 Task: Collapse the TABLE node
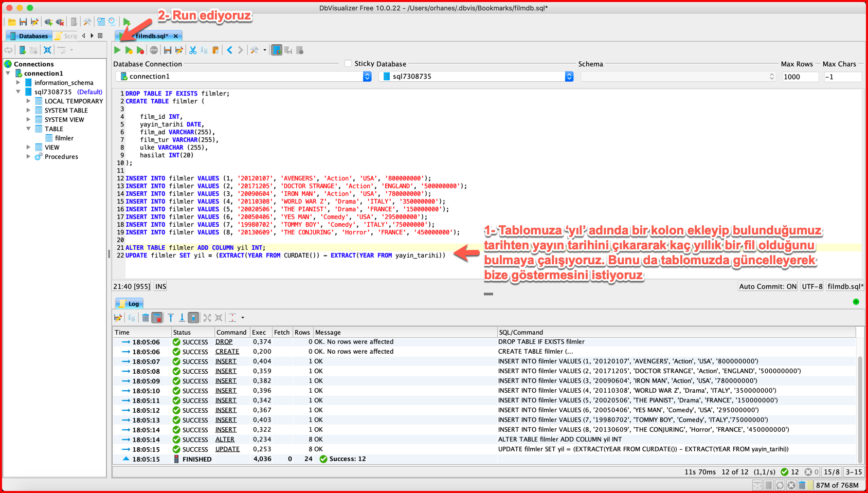click(x=28, y=129)
